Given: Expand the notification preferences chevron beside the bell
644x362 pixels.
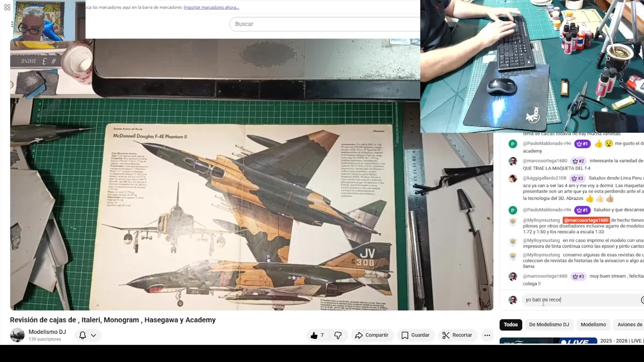Looking at the screenshot, I should click(94, 335).
